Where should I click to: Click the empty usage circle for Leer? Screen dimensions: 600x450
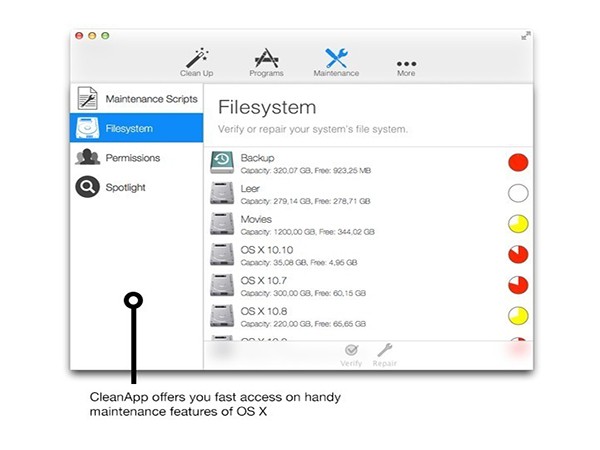(x=518, y=193)
